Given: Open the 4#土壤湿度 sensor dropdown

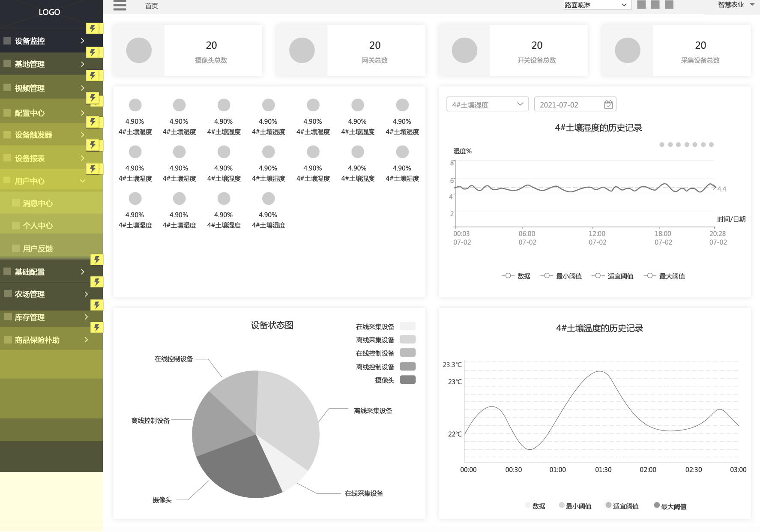Looking at the screenshot, I should tap(488, 105).
